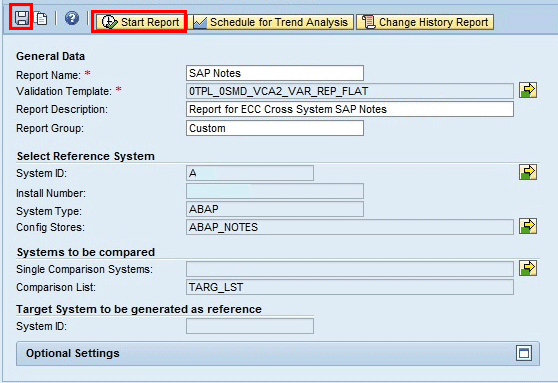558x383 pixels.
Task: Click the target System ID field
Action: click(250, 326)
